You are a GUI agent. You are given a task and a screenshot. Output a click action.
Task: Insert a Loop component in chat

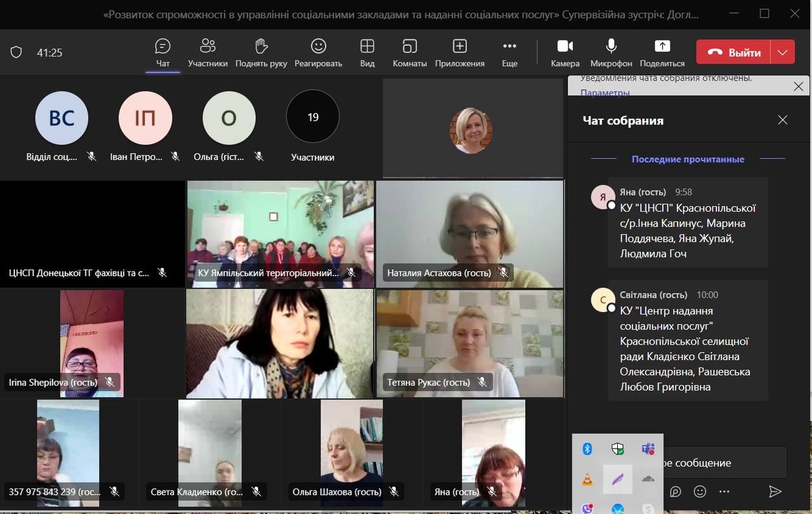pos(676,492)
